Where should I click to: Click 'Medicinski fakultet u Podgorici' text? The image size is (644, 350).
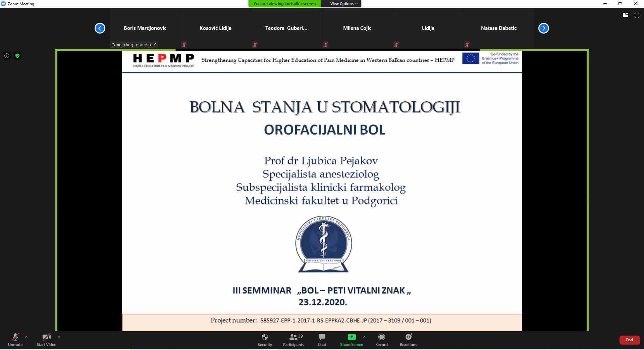point(321,201)
